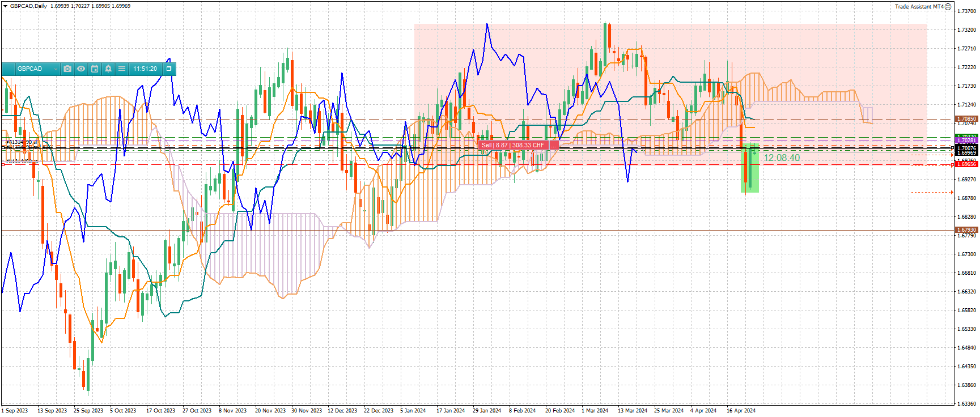Select the red 1.69656 price tag

(966, 164)
